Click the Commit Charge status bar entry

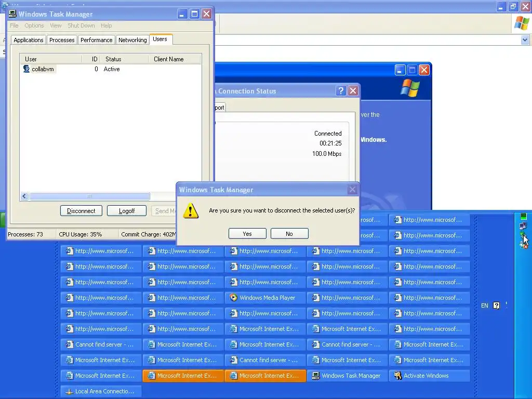tap(148, 234)
